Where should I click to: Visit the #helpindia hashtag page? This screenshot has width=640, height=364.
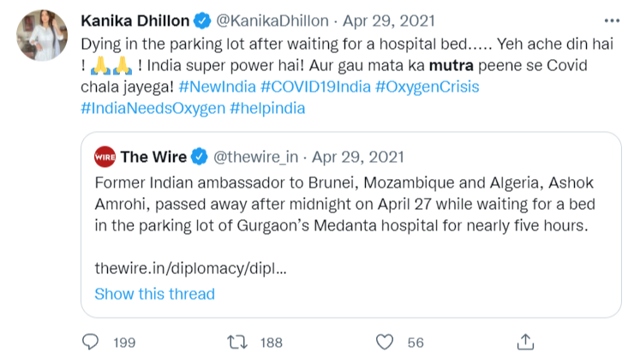pyautogui.click(x=268, y=109)
